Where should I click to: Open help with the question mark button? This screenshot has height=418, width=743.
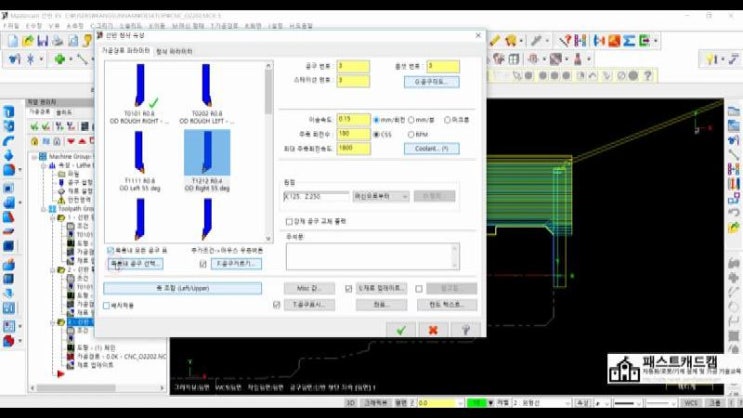point(464,329)
